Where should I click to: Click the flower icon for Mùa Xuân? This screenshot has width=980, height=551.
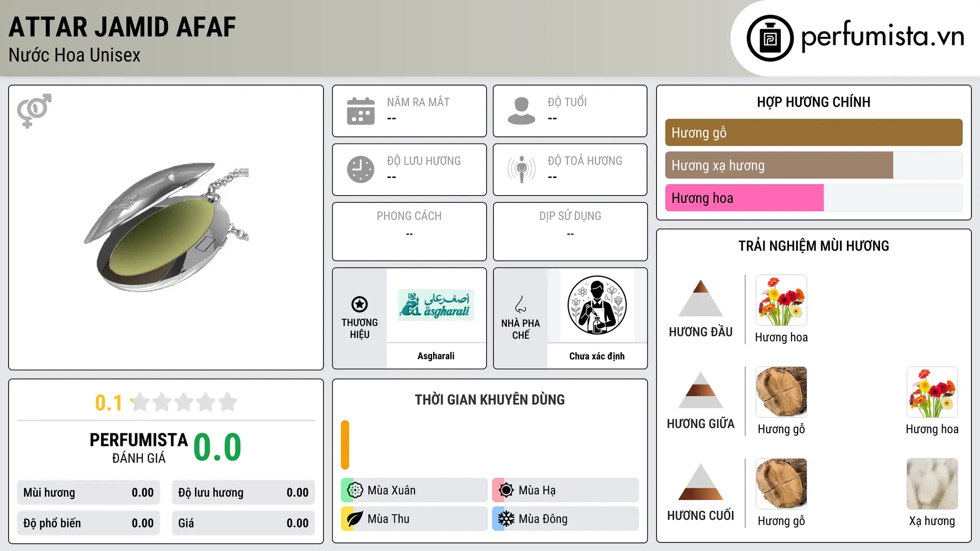pyautogui.click(x=355, y=490)
